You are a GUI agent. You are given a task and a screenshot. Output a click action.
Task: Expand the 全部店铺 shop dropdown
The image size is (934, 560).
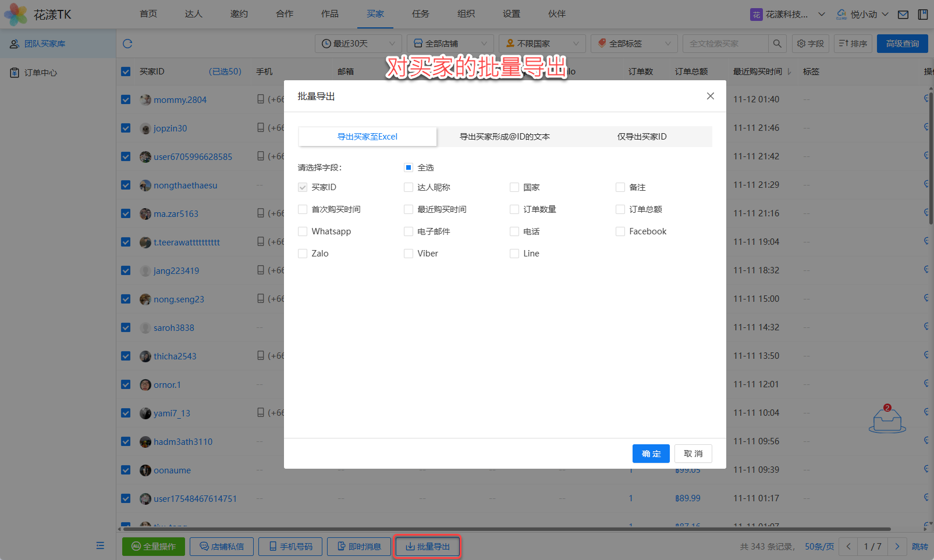tap(450, 44)
